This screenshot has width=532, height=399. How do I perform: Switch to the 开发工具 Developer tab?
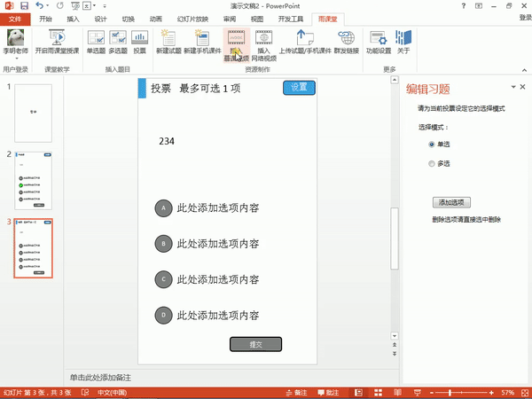point(291,19)
